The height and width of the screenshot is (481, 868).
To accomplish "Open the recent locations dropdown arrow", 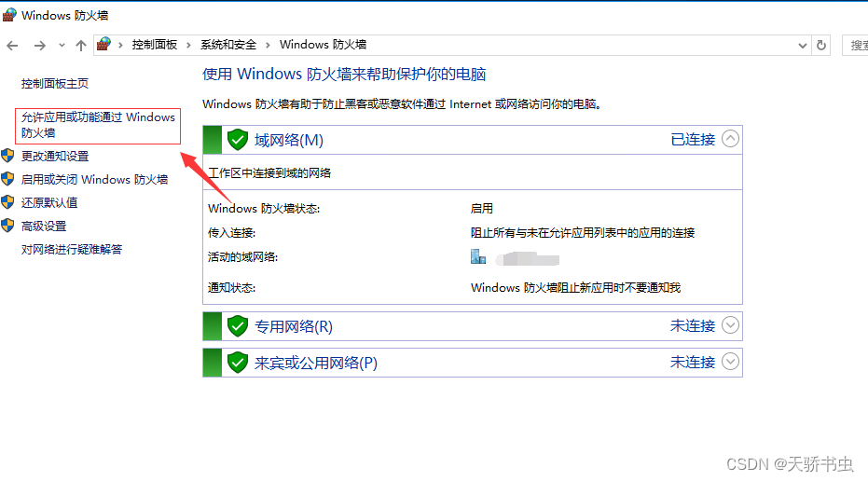I will pyautogui.click(x=62, y=46).
